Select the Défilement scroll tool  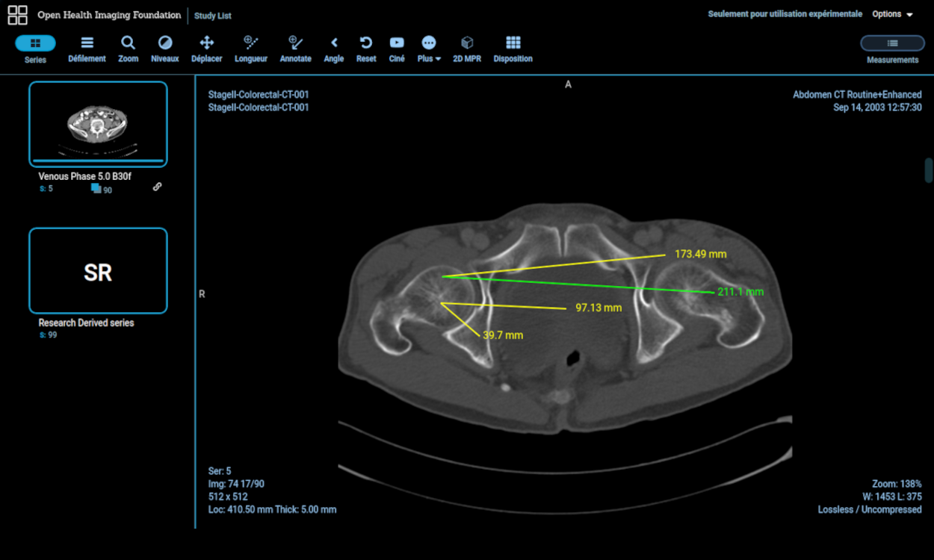tap(87, 49)
